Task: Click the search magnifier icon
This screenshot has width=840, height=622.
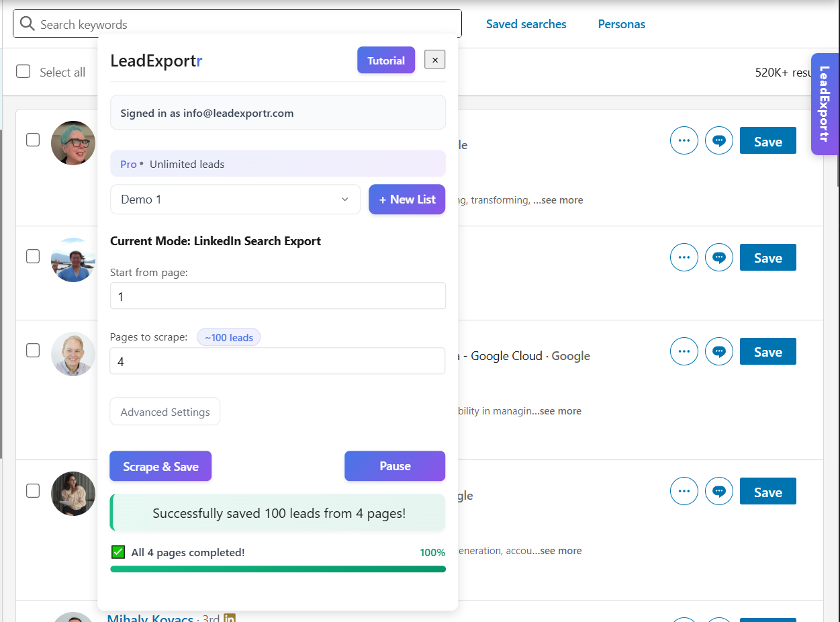Action: tap(27, 24)
